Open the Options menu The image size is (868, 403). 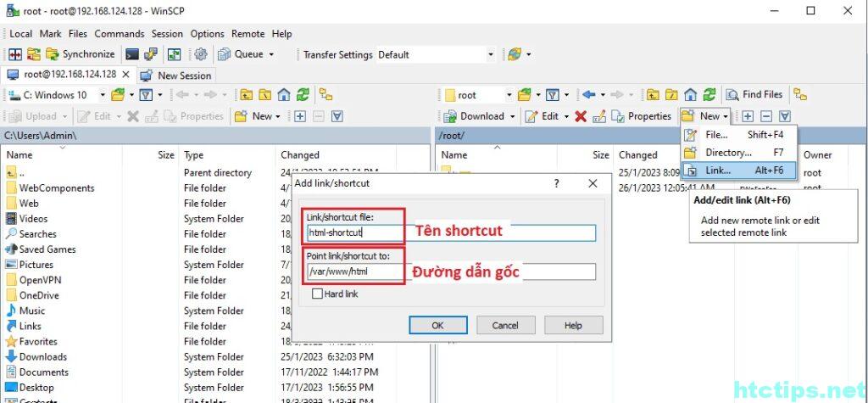point(207,34)
